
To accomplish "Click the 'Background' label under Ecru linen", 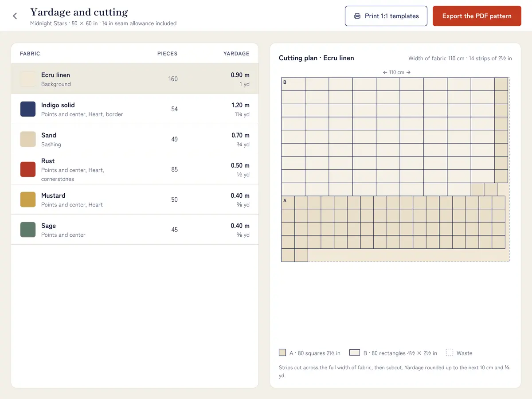I will click(x=56, y=84).
